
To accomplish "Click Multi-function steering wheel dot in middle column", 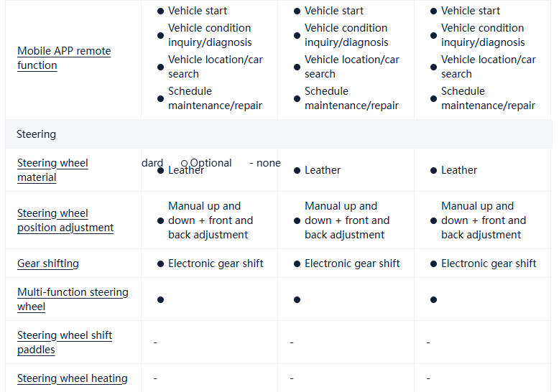I will [x=297, y=299].
